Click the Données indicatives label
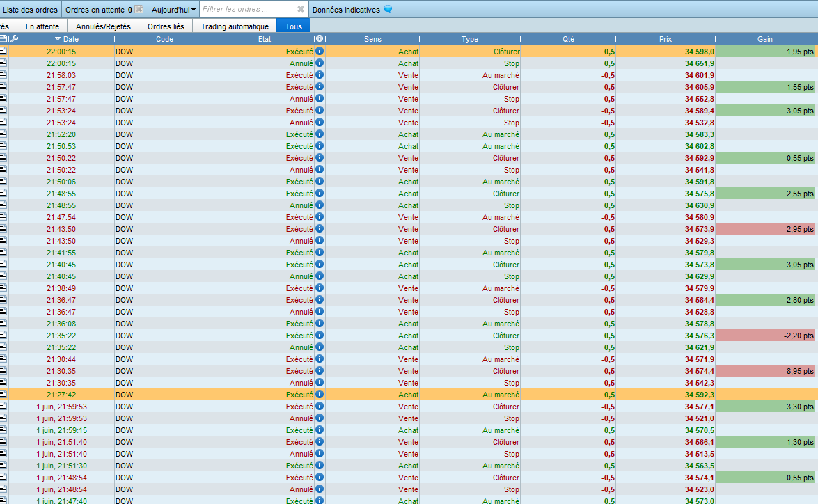 [346, 9]
